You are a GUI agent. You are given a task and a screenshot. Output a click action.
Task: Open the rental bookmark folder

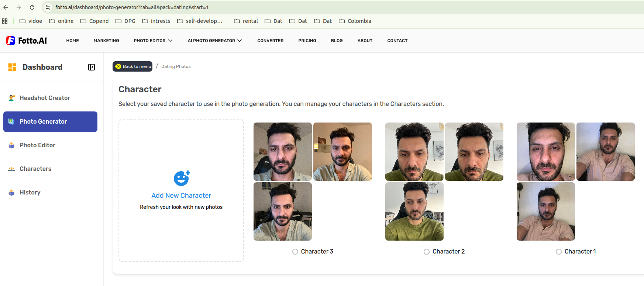[x=246, y=21]
